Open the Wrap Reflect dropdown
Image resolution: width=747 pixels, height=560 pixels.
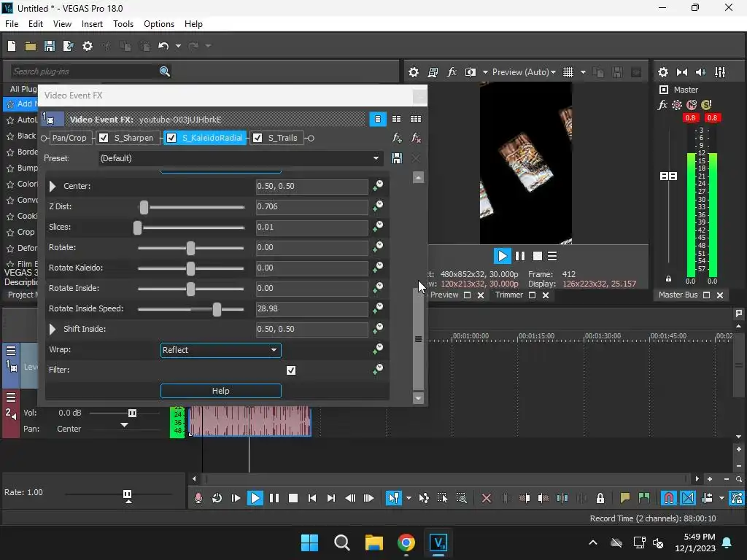220,350
